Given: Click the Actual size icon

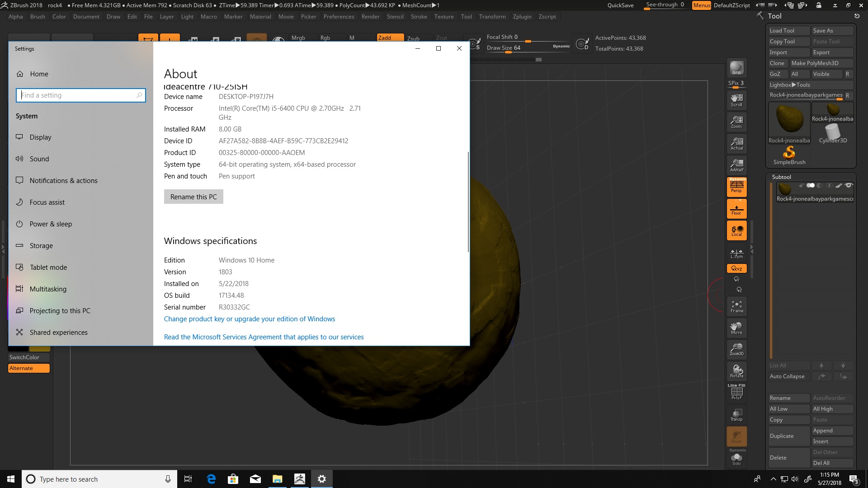Looking at the screenshot, I should click(736, 144).
